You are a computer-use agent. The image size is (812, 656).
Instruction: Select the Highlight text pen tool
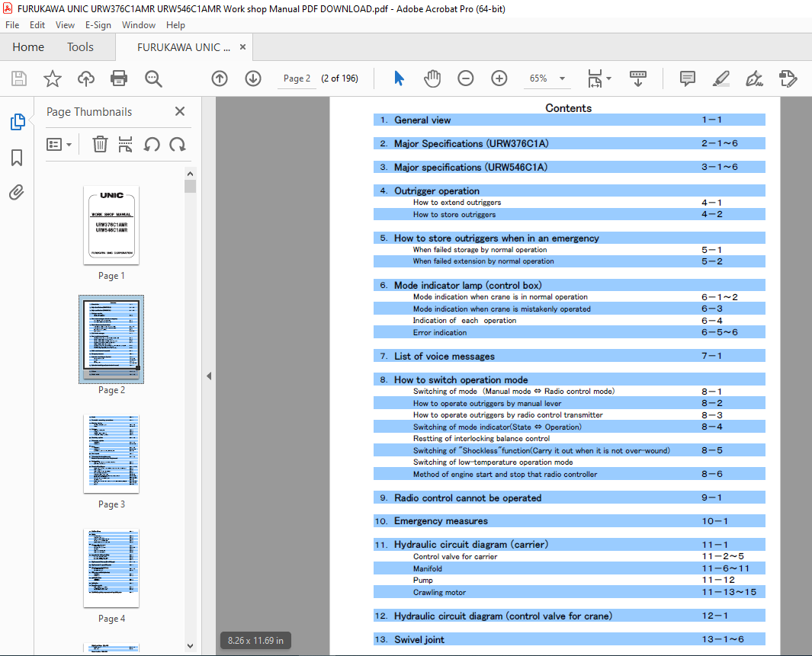(721, 78)
